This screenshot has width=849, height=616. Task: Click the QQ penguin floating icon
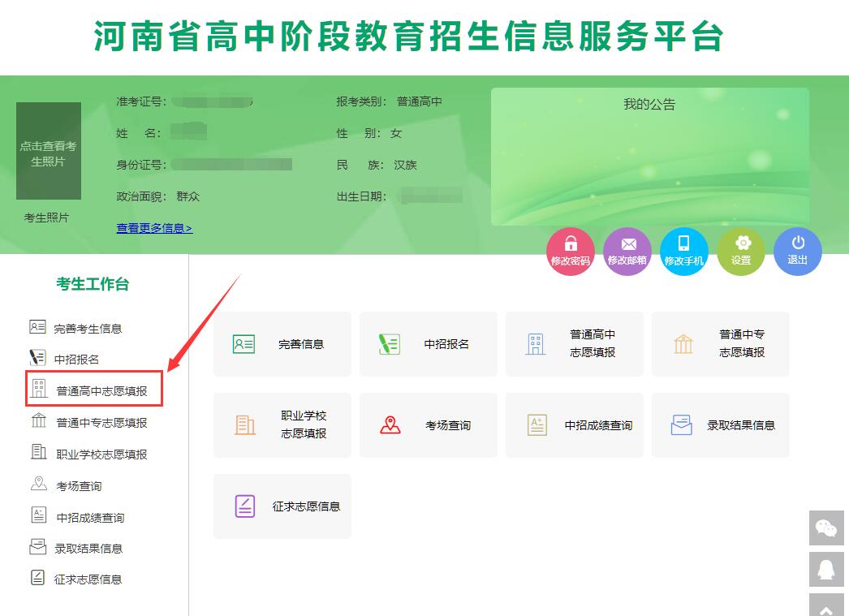pos(826,570)
